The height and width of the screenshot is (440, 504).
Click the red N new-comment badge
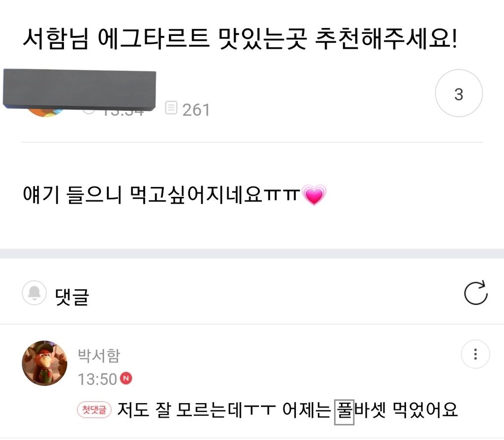pyautogui.click(x=126, y=378)
